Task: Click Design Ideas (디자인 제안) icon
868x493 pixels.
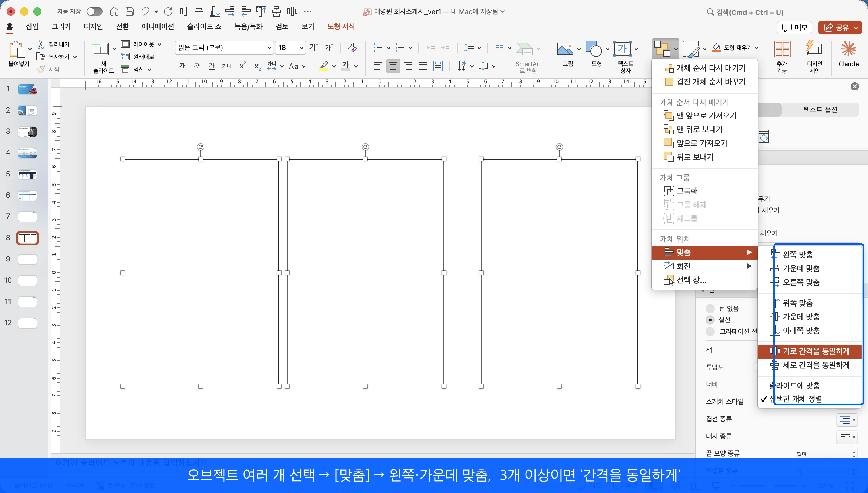Action: 815,49
